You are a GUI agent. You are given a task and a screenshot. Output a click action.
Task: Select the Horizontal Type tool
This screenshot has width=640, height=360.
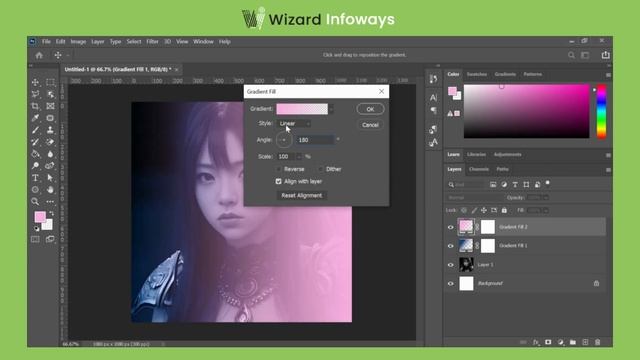[x=36, y=178]
